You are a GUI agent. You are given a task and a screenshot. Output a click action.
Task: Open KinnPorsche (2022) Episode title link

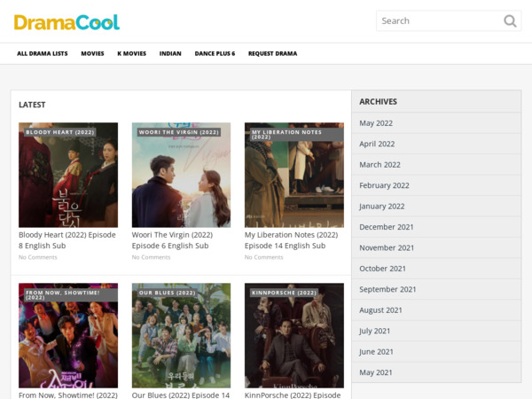coord(293,395)
